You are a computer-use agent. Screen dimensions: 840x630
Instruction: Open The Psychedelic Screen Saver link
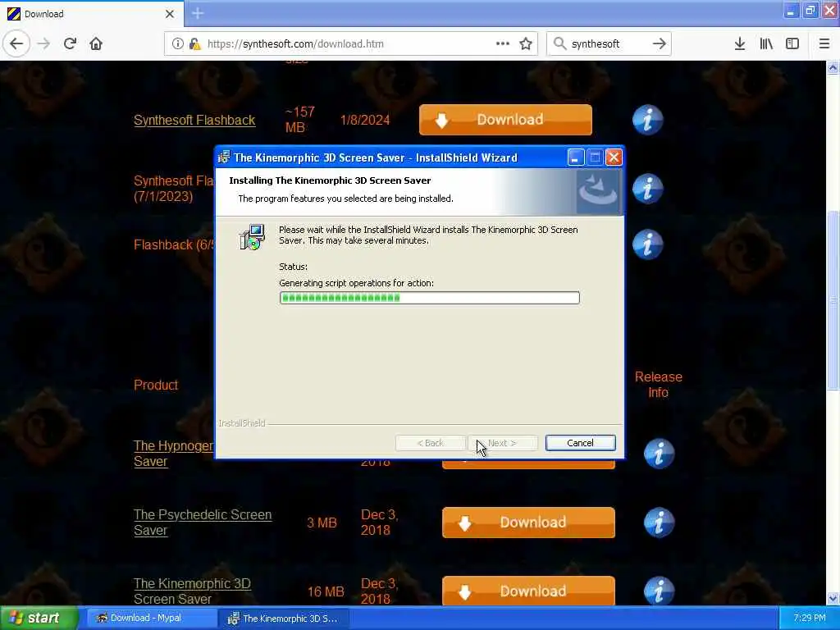click(203, 523)
